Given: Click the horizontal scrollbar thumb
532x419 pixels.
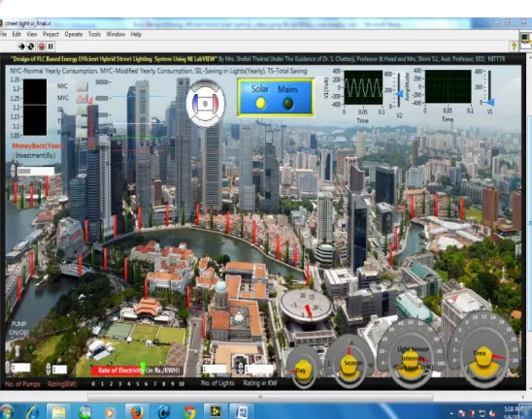Looking at the screenshot, I should point(260,397).
